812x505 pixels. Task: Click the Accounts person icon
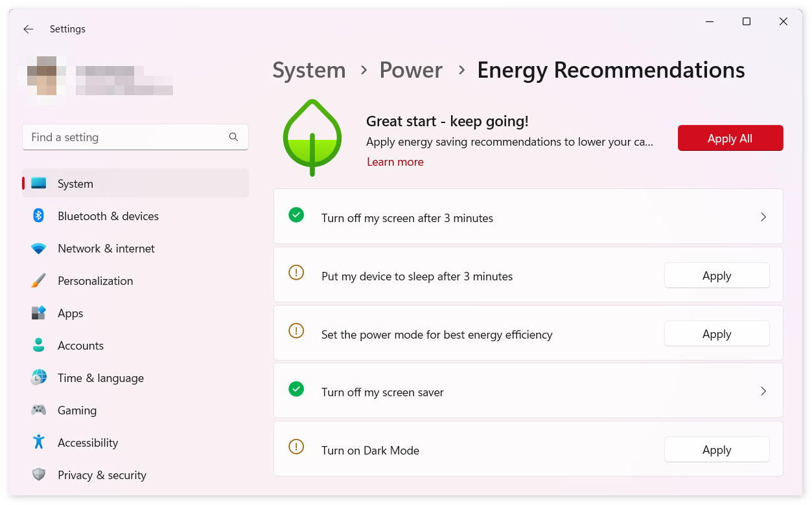(38, 345)
